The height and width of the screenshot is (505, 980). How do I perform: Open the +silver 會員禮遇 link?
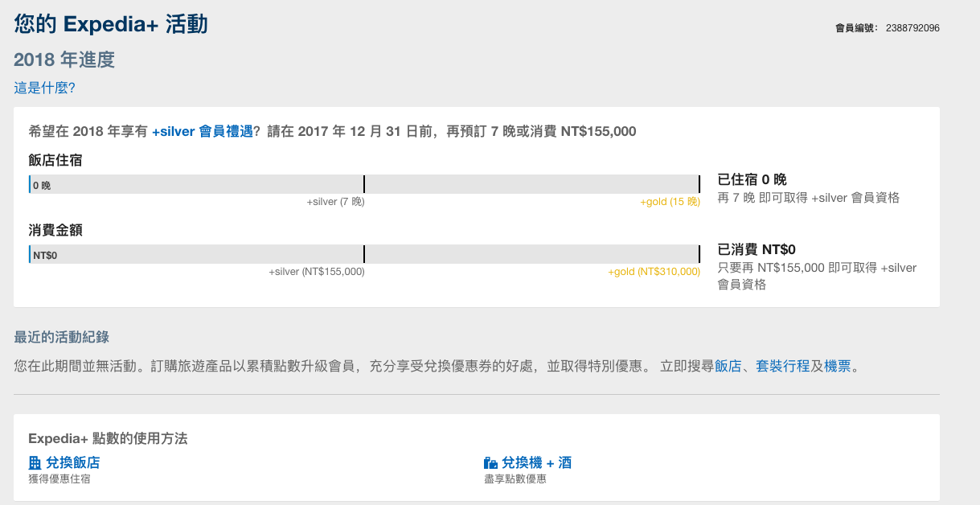203,131
